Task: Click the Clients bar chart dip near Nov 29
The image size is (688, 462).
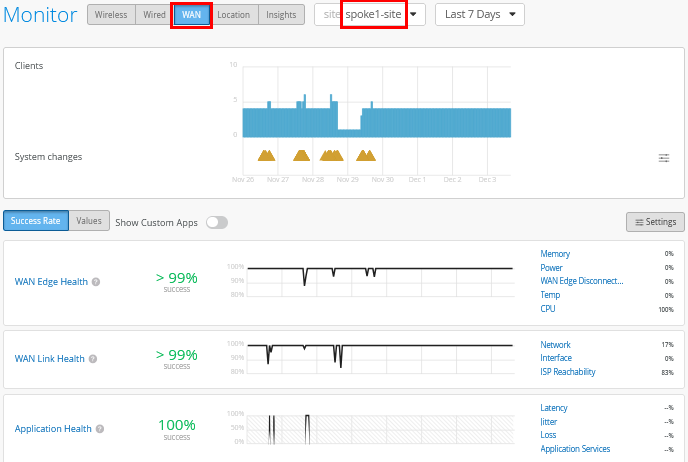Action: 349,133
